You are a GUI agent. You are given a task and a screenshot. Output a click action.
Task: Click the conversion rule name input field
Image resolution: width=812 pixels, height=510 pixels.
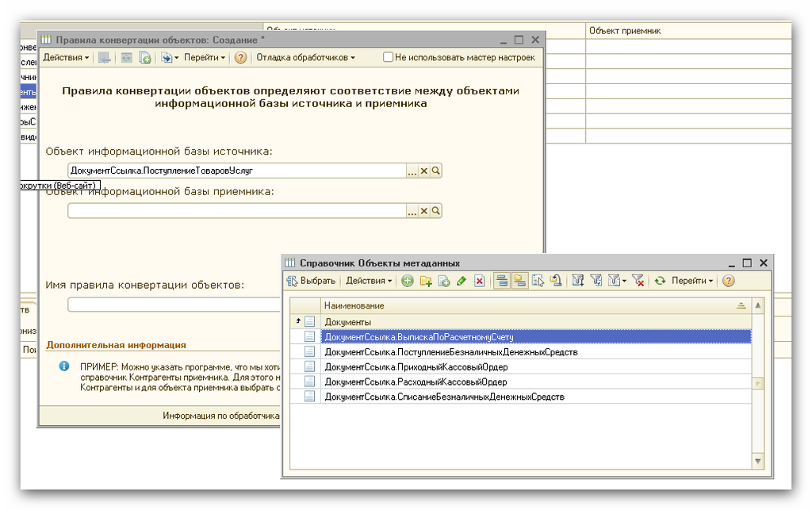(x=174, y=305)
